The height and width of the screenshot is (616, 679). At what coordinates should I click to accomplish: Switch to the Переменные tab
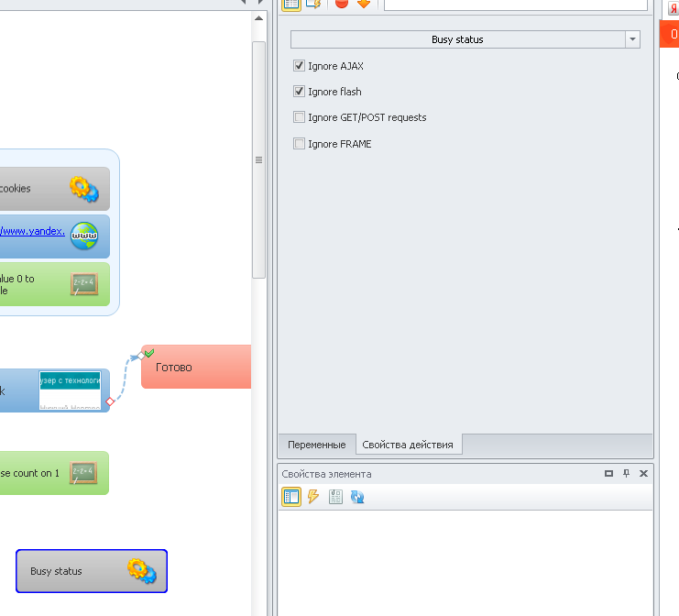[x=316, y=445]
